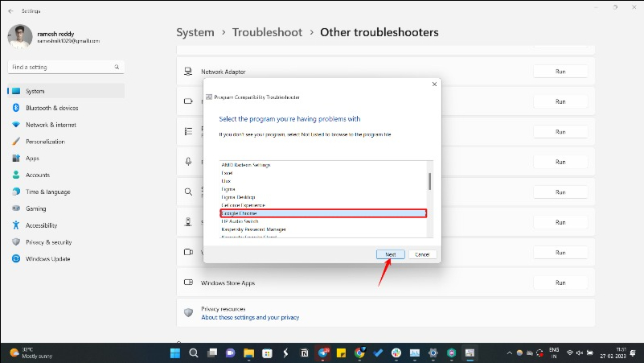Click Cancel in the troubleshooter dialog
This screenshot has width=644, height=363.
click(x=422, y=254)
